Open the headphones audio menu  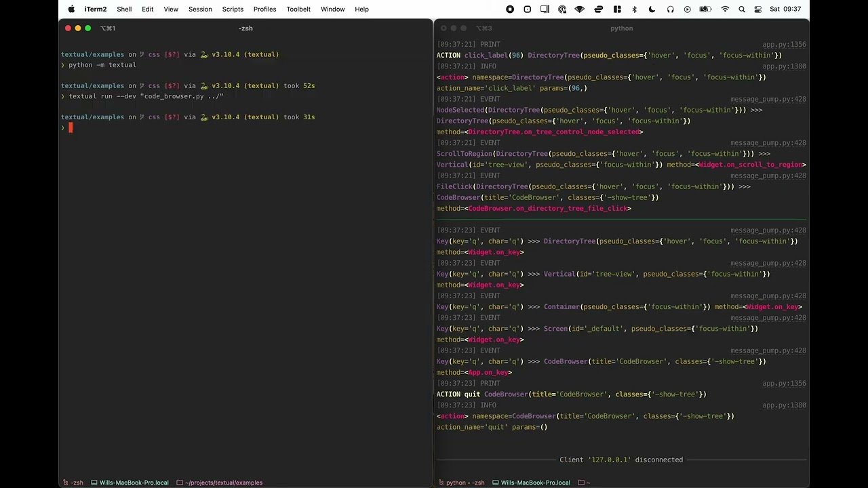(x=670, y=9)
